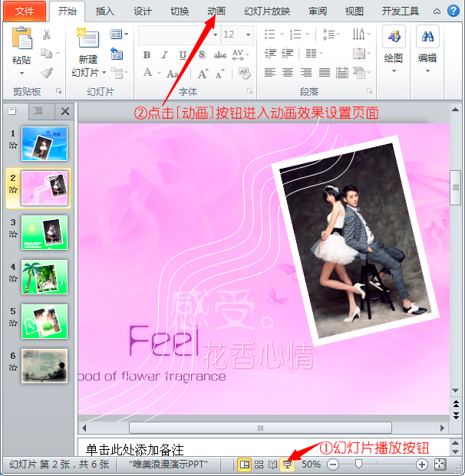Image resolution: width=465 pixels, height=476 pixels.
Task: Switch to the Review tab
Action: tap(318, 11)
